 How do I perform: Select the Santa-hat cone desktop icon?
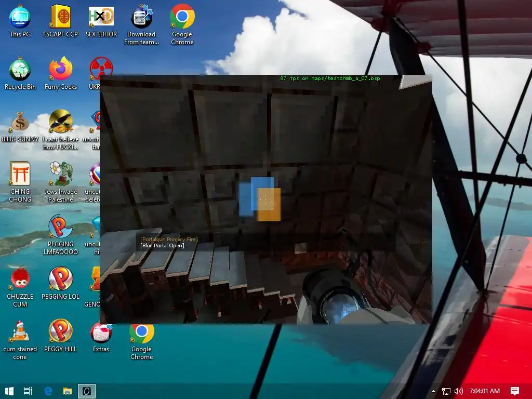pyautogui.click(x=20, y=340)
